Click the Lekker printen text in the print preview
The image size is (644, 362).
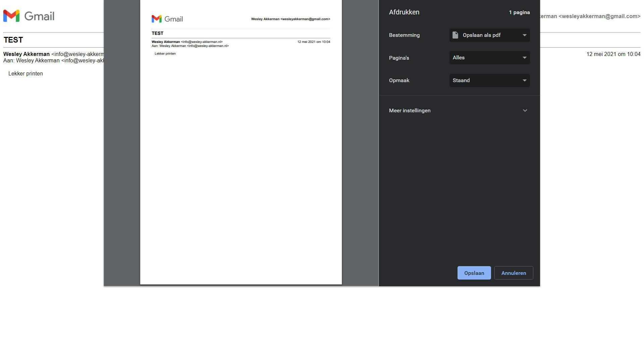(165, 54)
